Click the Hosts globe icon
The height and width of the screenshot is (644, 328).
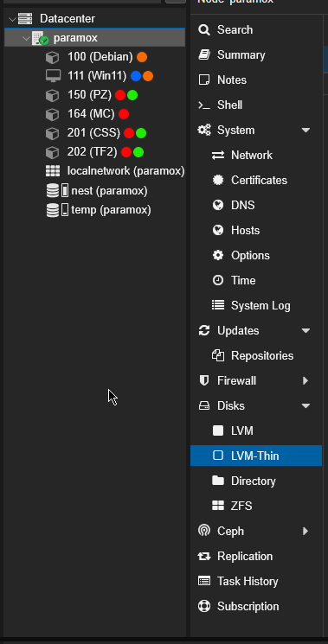[218, 231]
